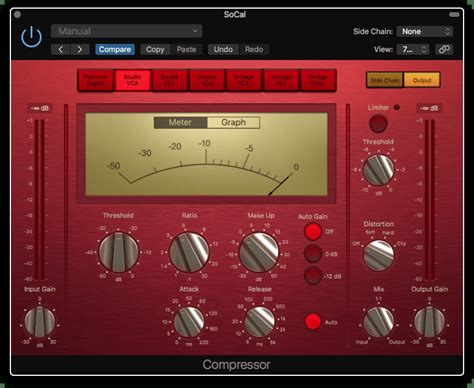The width and height of the screenshot is (474, 388).
Task: Switch display to Meter tab
Action: point(180,122)
